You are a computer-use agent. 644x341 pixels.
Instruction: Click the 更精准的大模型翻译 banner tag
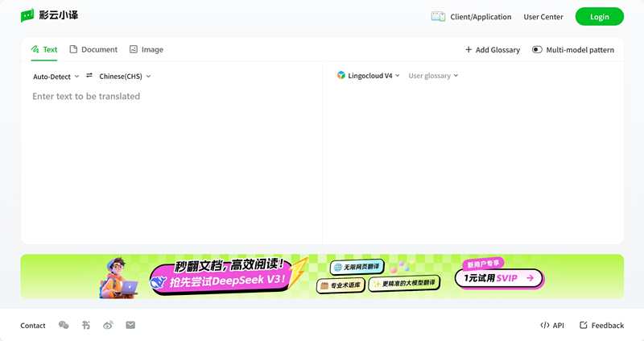click(x=404, y=284)
